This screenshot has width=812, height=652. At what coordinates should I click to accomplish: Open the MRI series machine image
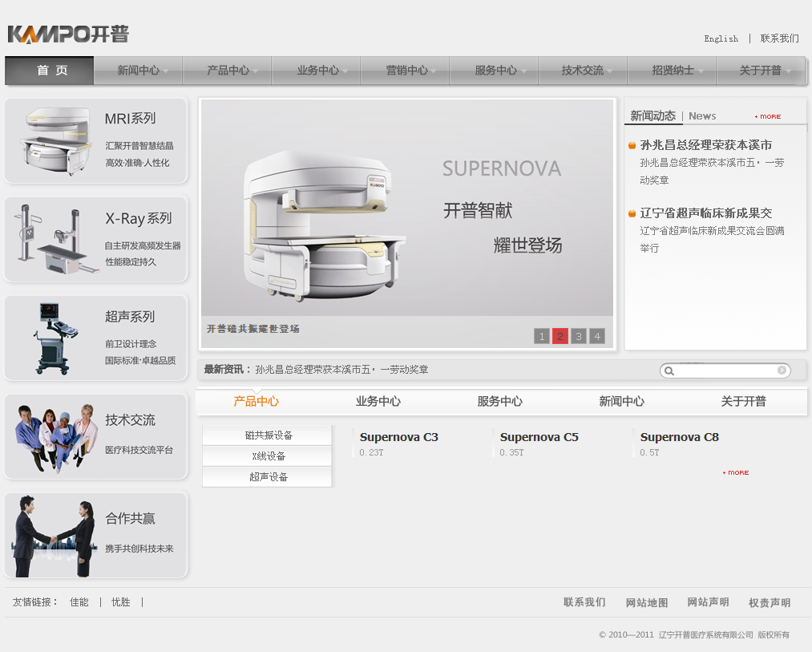pos(55,141)
